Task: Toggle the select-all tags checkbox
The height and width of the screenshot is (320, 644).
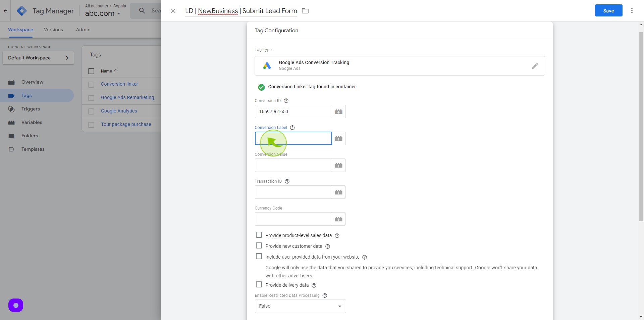Action: [91, 71]
